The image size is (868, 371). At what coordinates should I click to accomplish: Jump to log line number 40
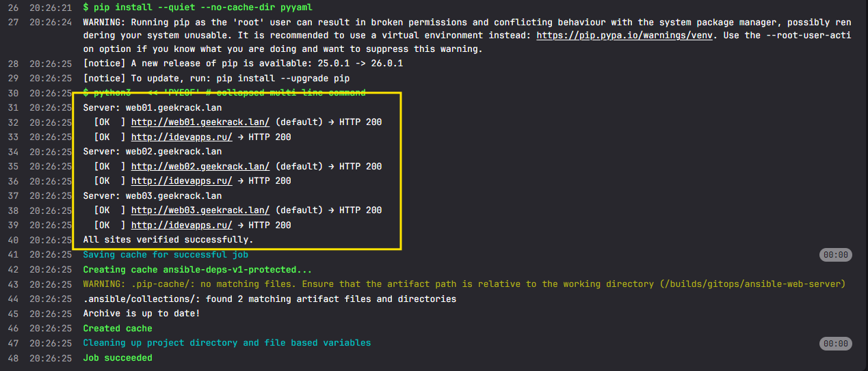(x=13, y=240)
